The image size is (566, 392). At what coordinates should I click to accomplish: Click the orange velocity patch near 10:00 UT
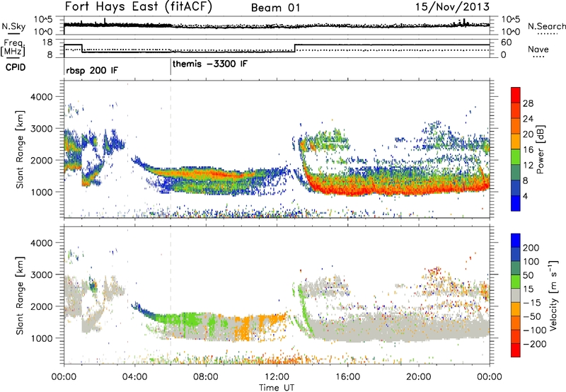tap(243, 328)
